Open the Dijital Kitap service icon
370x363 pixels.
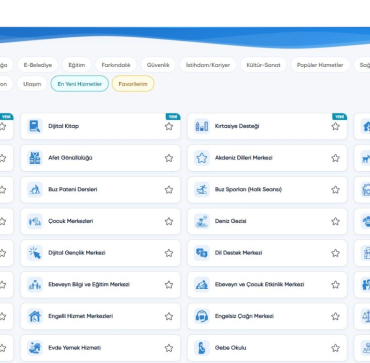(35, 126)
